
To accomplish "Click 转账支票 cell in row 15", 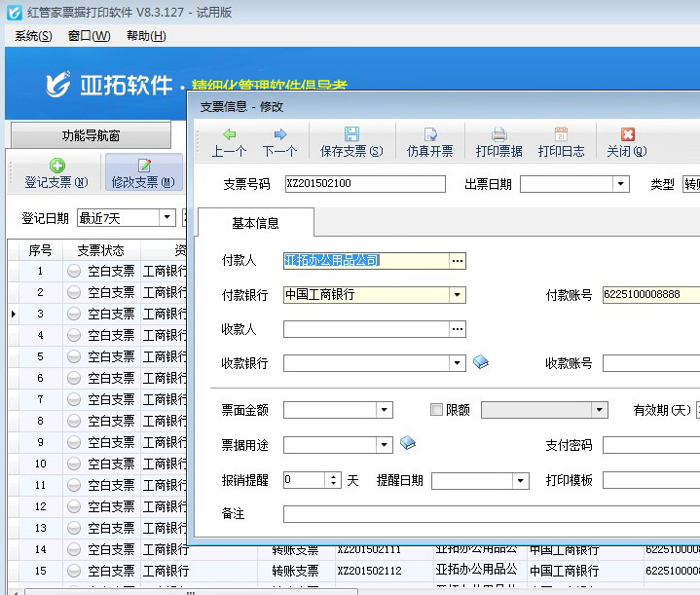I will tap(296, 571).
